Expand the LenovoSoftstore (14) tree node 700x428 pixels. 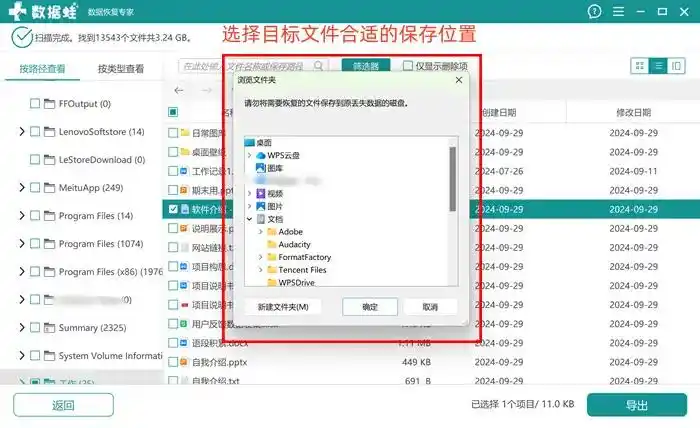21,131
